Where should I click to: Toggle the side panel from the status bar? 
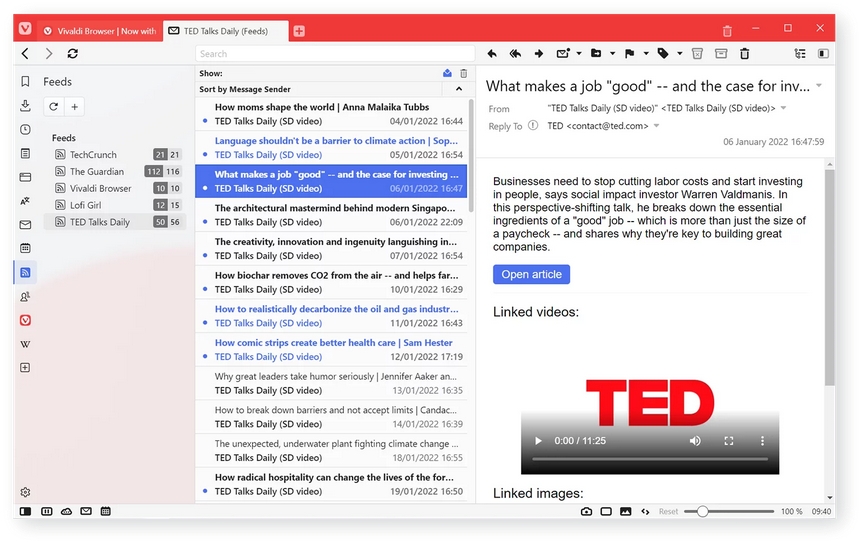pos(25,511)
